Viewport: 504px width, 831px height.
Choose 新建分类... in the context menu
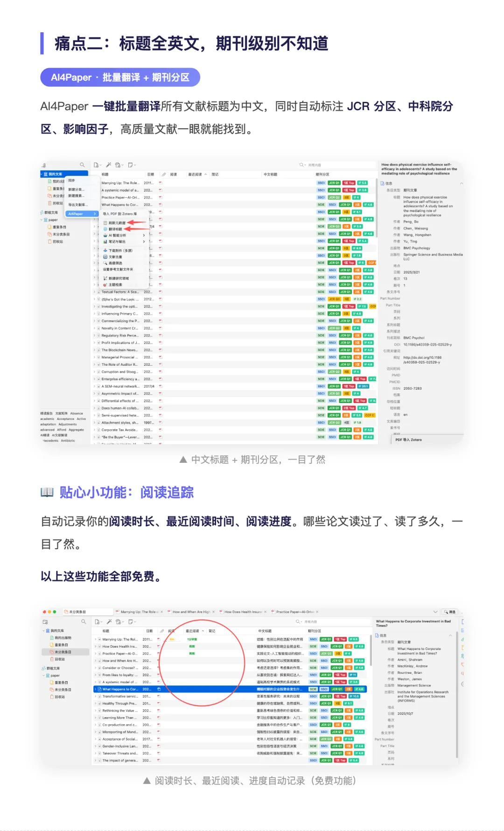click(76, 189)
